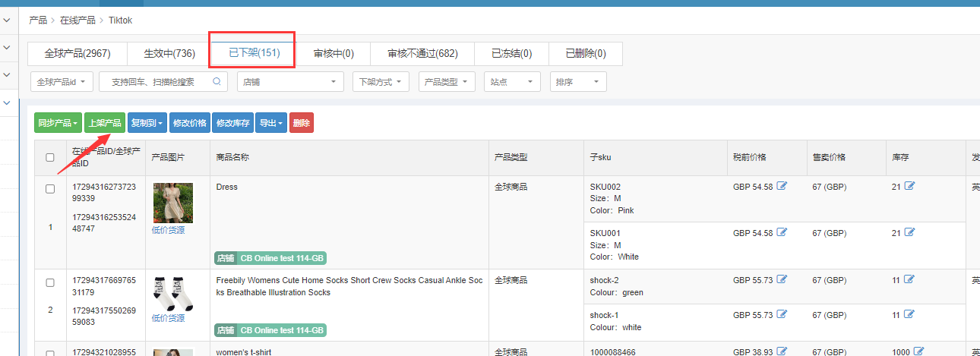980x356 pixels.
Task: Open 低价货源 link under socks image
Action: coord(168,318)
